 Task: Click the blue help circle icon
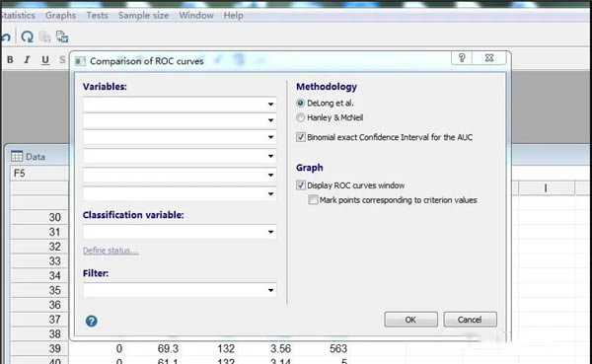(92, 321)
